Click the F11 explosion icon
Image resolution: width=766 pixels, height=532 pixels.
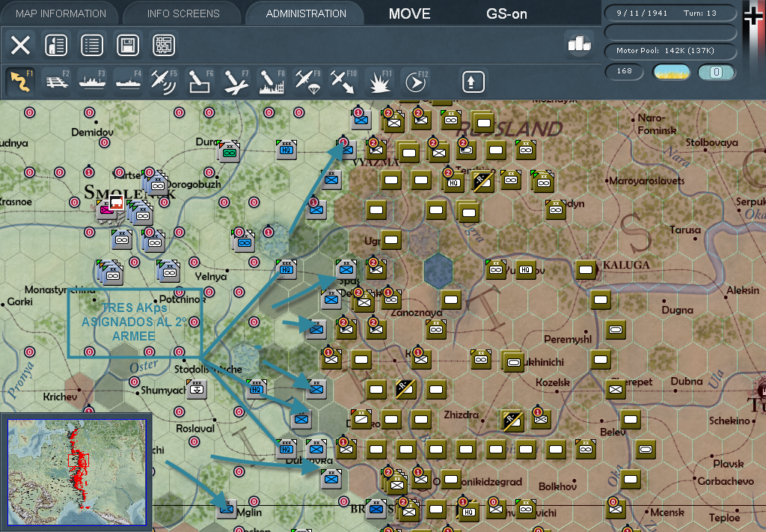(x=379, y=81)
